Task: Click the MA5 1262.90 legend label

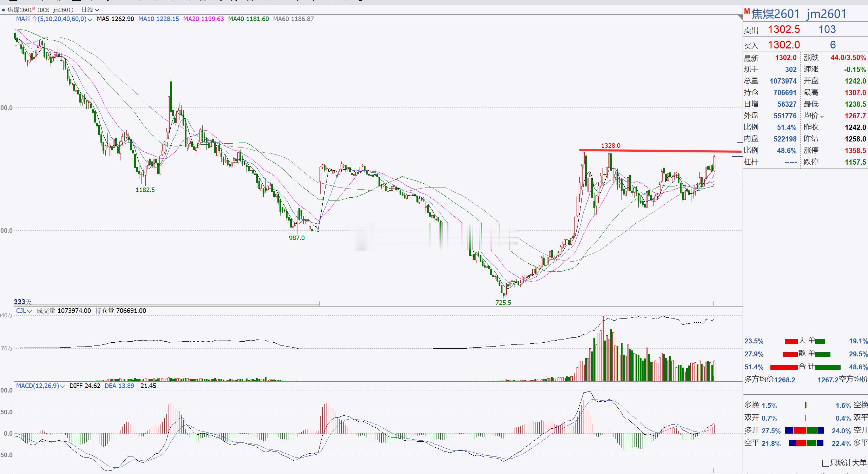Action: (116, 19)
